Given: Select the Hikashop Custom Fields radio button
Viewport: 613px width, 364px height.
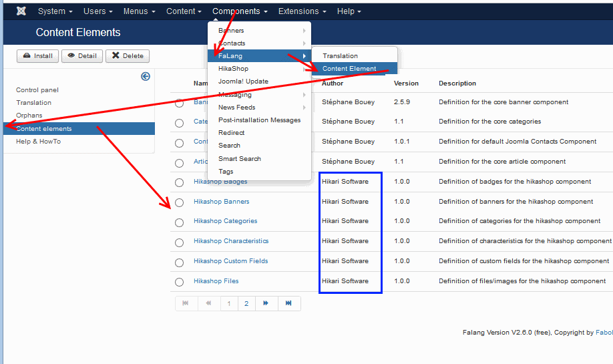Looking at the screenshot, I should (179, 262).
